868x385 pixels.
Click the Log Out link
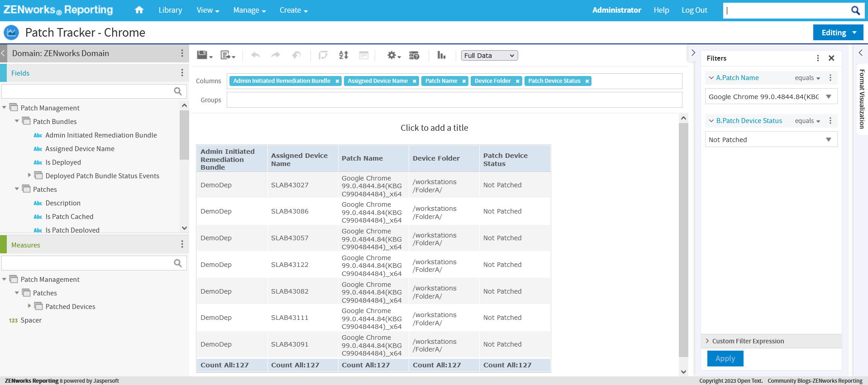coord(694,10)
